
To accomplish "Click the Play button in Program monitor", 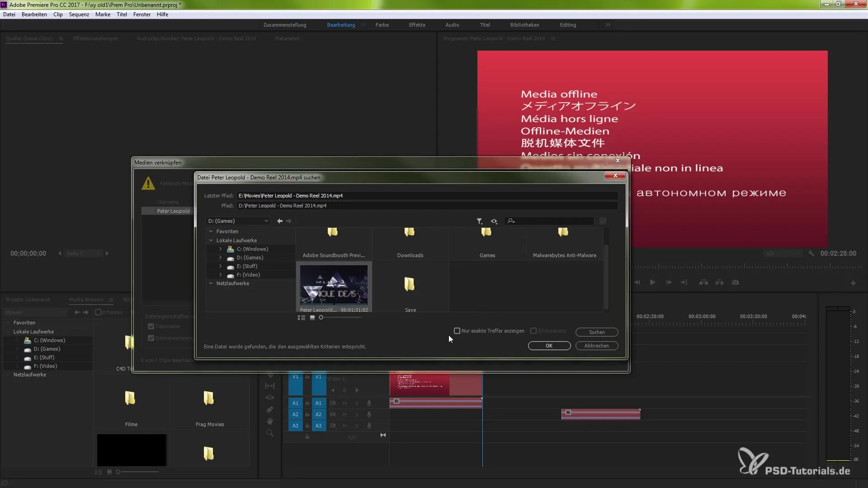I will coord(652,282).
